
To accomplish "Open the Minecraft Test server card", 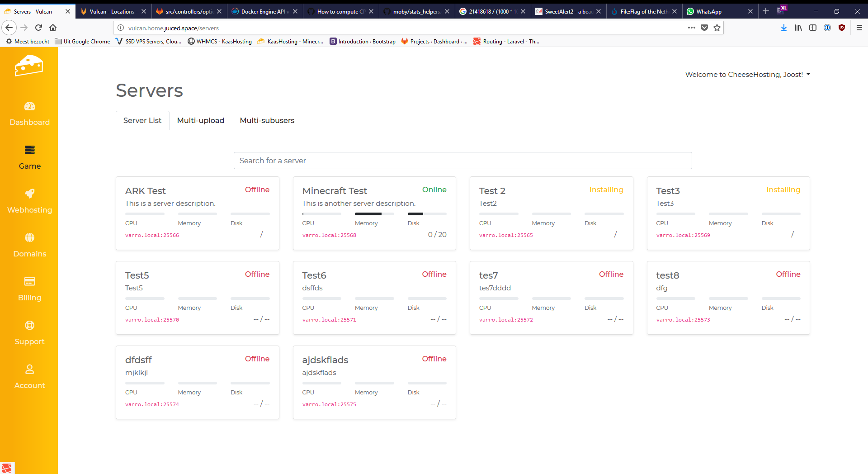I will pyautogui.click(x=335, y=191).
